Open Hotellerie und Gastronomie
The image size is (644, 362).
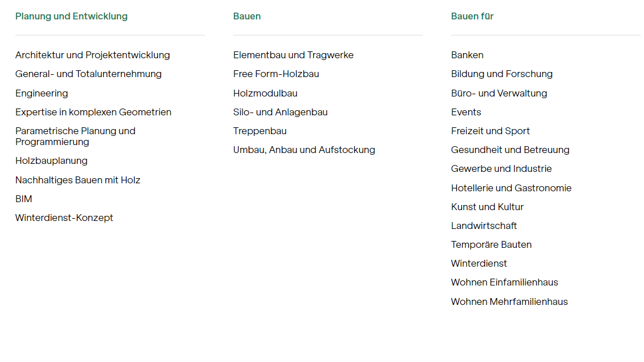pos(511,188)
